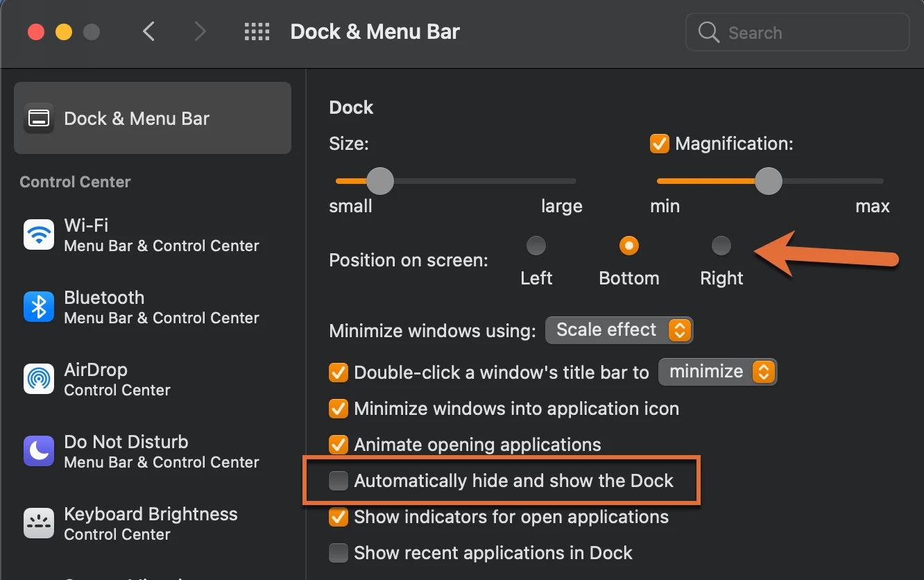Show all preferences grid icon
924x580 pixels.
tap(257, 32)
